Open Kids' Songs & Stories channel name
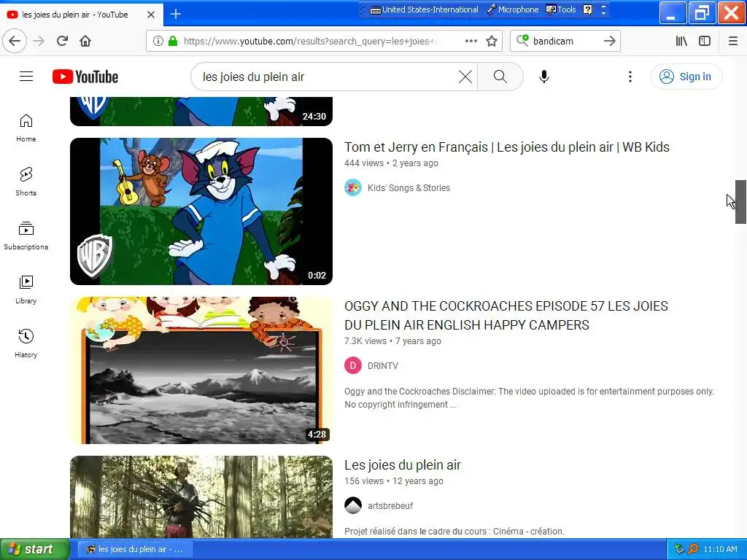747x560 pixels. click(x=409, y=187)
